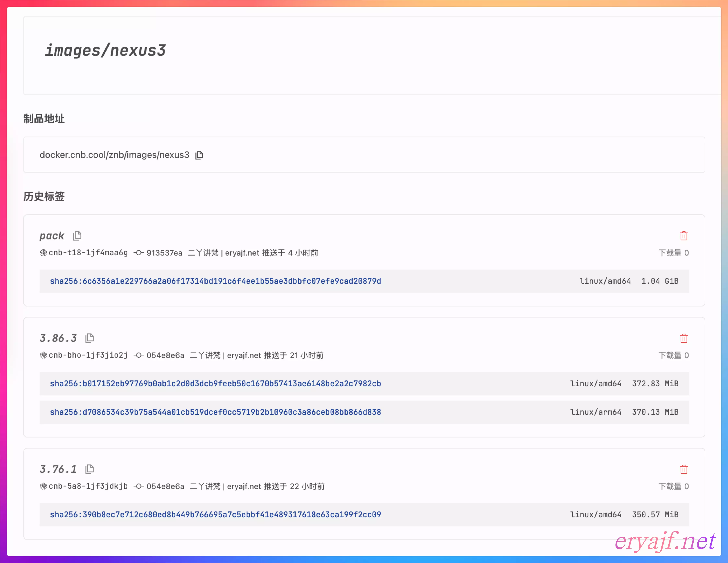Copy the pack tag name
Image resolution: width=728 pixels, height=563 pixels.
[77, 236]
